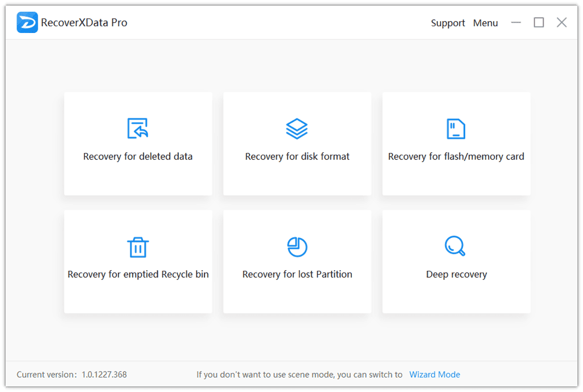583x392 pixels.
Task: Select the magnifying glass Deep recovery icon
Action: (455, 246)
